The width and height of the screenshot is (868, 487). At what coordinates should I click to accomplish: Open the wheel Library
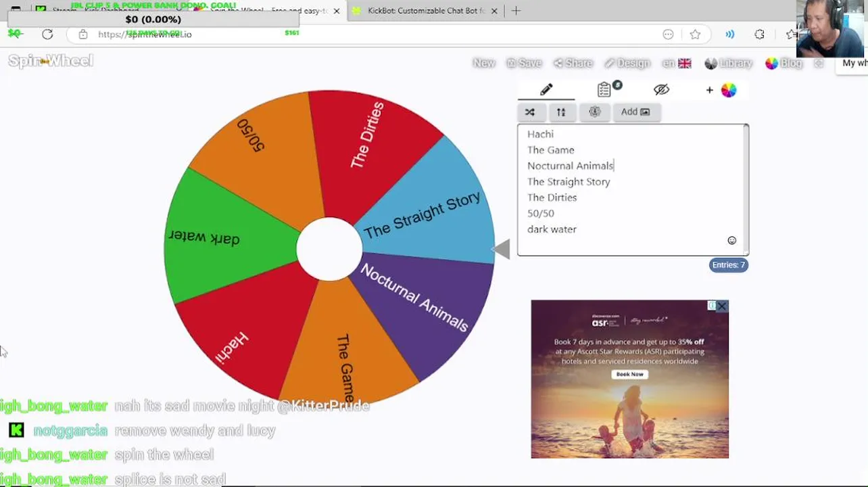(728, 63)
